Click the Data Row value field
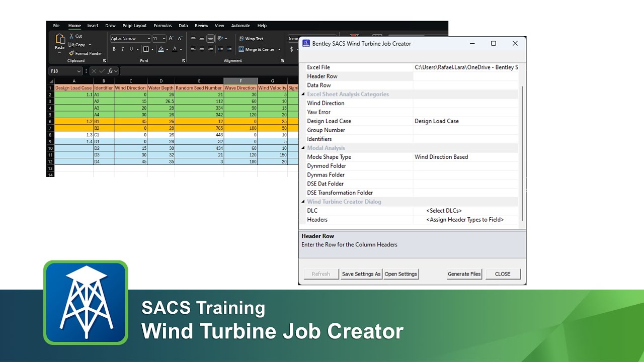Viewport: 644px width, 362px height. [x=466, y=85]
